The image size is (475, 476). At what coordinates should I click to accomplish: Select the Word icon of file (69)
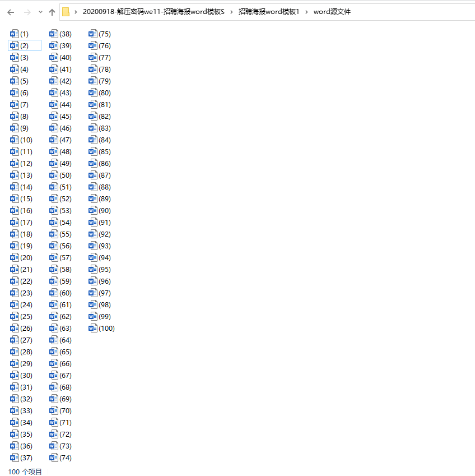[53, 399]
